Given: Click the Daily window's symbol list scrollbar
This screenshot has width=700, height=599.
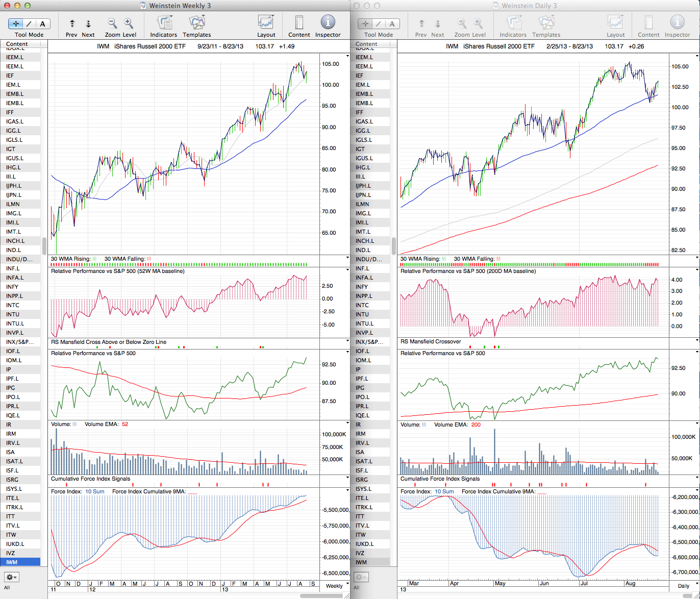Looking at the screenshot, I should 394,245.
